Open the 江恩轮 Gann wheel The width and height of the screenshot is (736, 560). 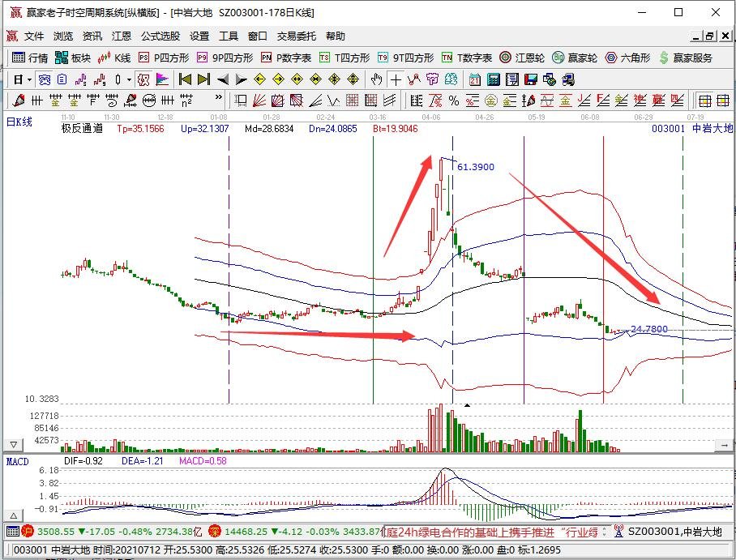[522, 58]
